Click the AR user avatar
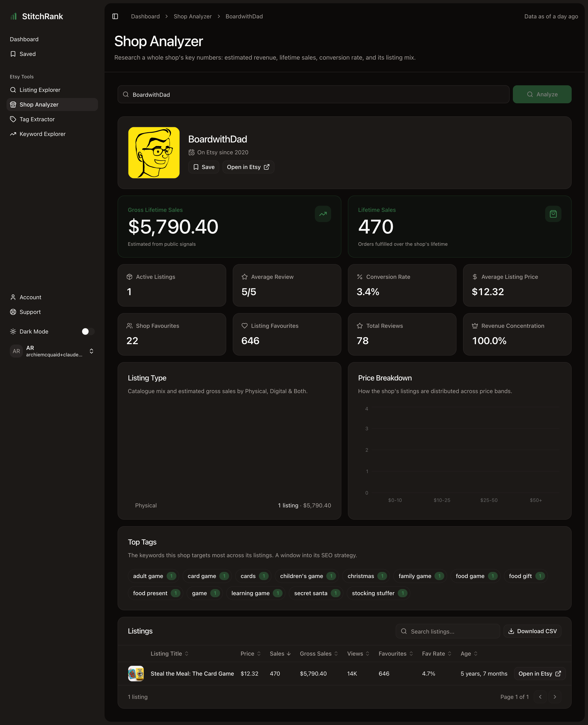Screen dimensions: 588x725 [x=16, y=351]
